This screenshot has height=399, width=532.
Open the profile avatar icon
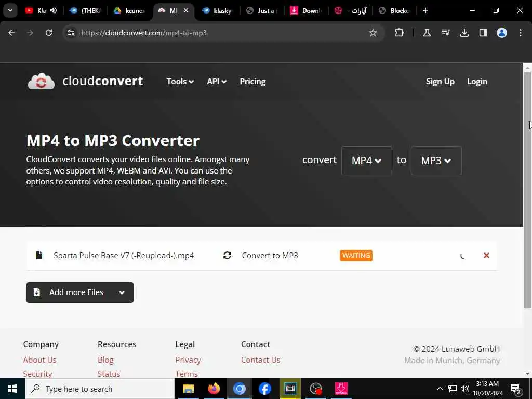coord(502,33)
